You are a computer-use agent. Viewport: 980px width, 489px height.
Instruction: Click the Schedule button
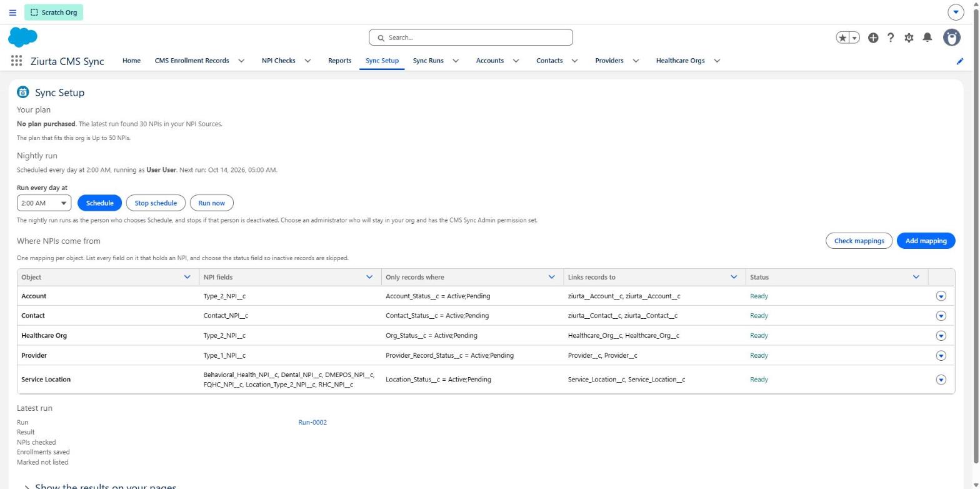[x=99, y=203]
